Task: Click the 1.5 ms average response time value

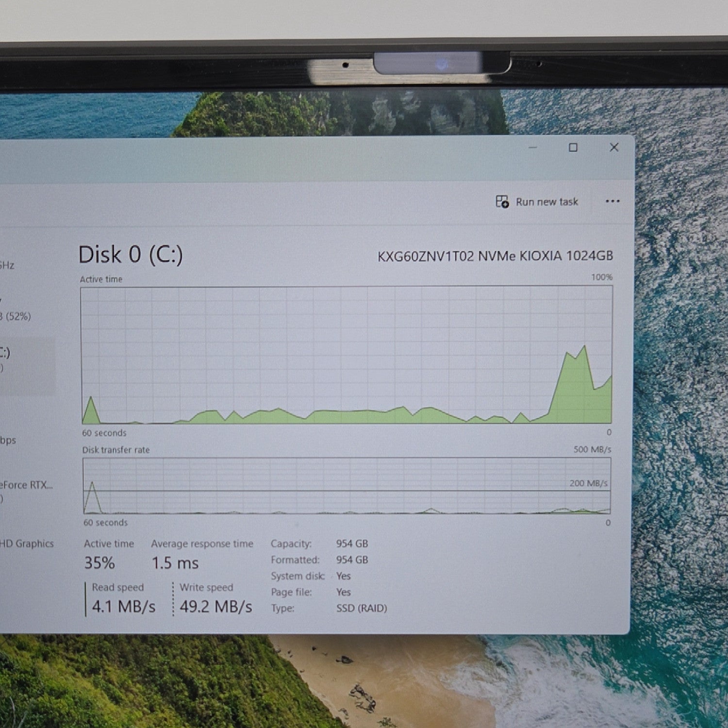Action: (175, 563)
